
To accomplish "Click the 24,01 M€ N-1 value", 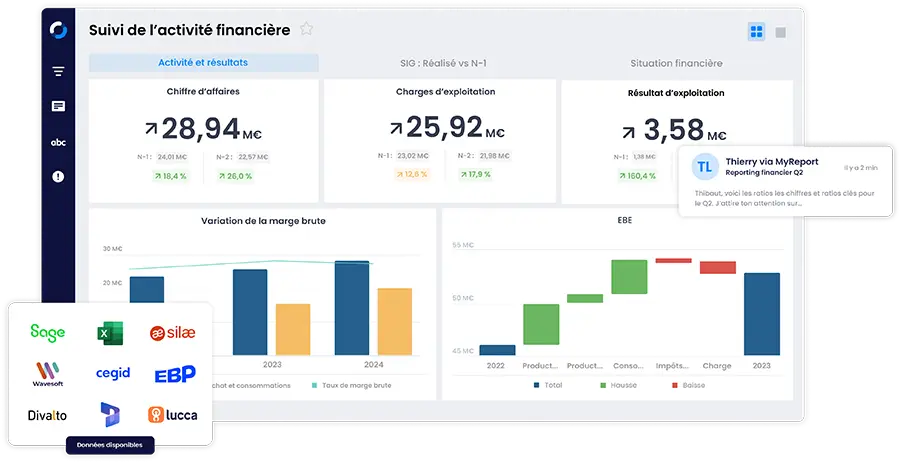I will tap(172, 157).
